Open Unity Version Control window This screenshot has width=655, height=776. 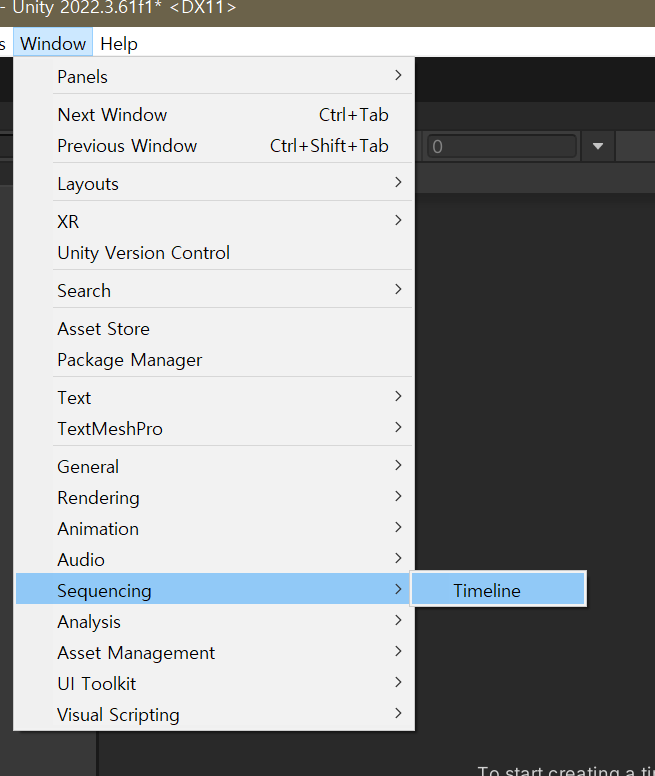pyautogui.click(x=214, y=253)
